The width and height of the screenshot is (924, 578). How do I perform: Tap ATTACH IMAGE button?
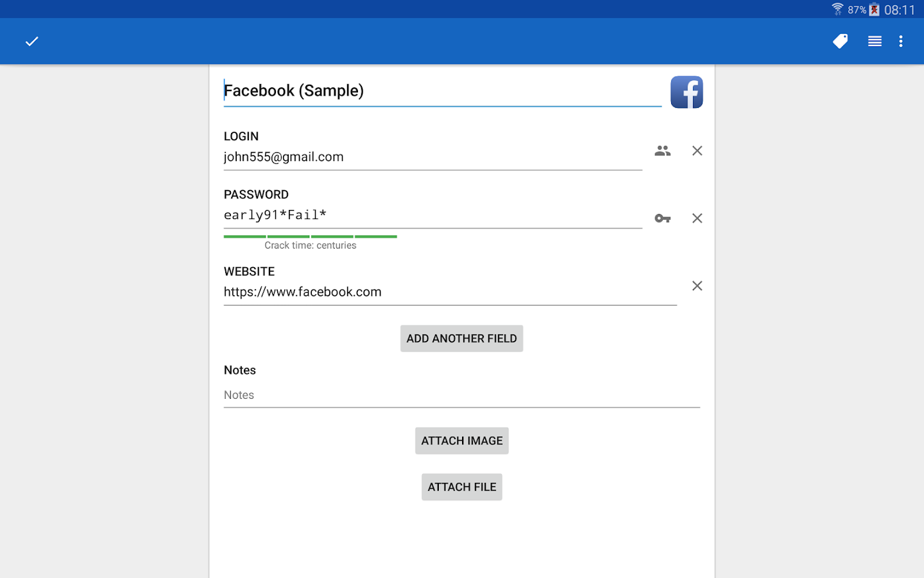[461, 441]
